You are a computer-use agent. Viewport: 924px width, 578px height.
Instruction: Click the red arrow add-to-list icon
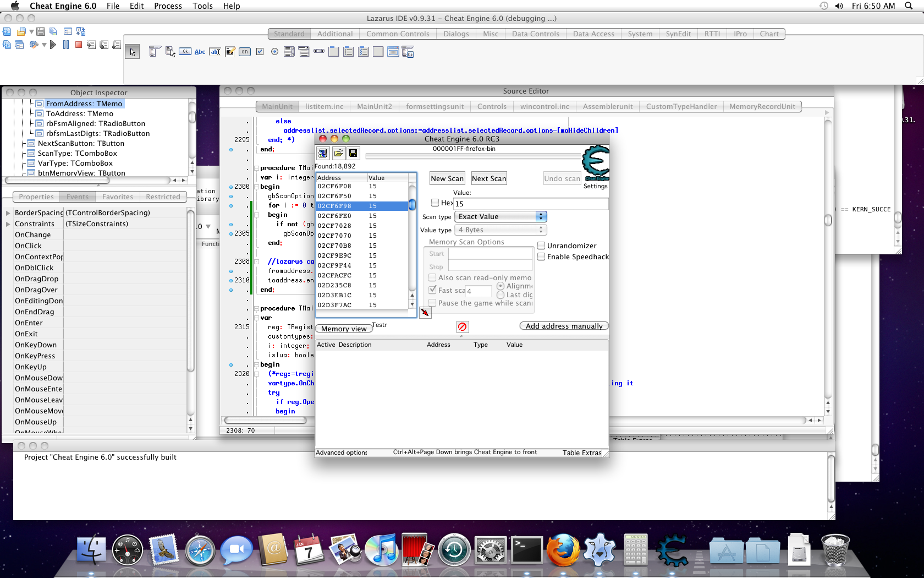[425, 313]
